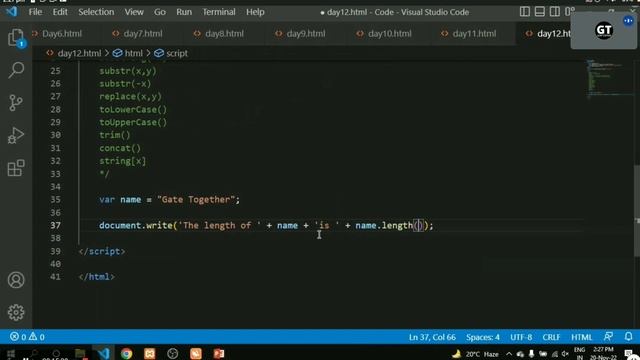Open Run and Debug view
Viewport: 640px width, 360px height.
click(x=16, y=135)
